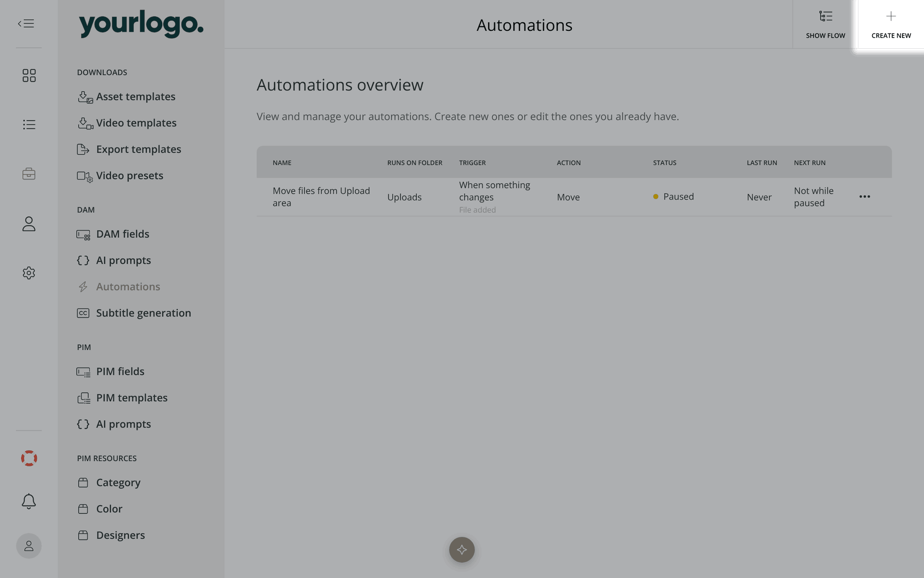This screenshot has width=924, height=578.
Task: Click the yourlogo. brand logo
Action: (x=141, y=24)
